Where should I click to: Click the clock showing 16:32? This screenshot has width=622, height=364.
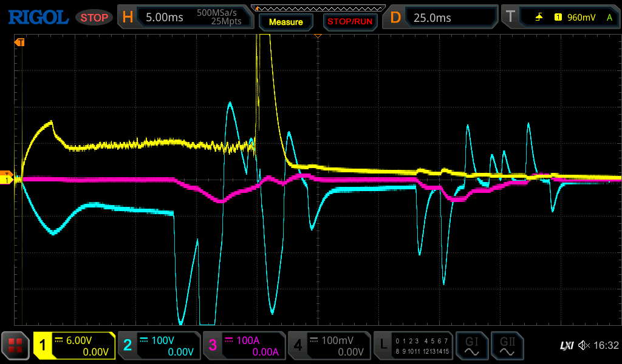(606, 346)
